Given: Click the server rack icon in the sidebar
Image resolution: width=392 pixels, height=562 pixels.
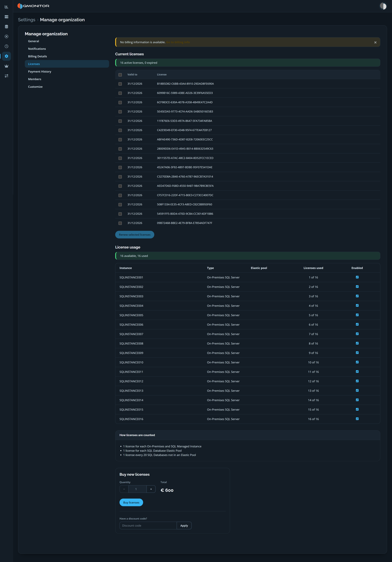Looking at the screenshot, I should pyautogui.click(x=6, y=17).
